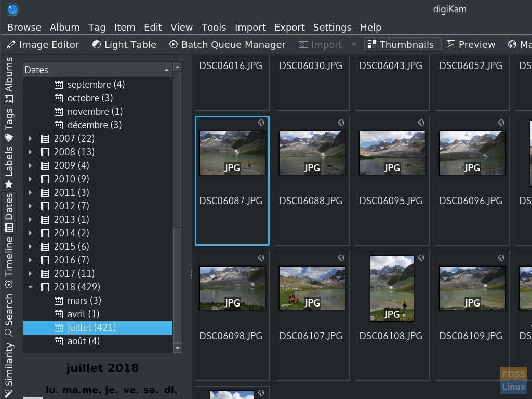
Task: Select thumbnail DSC06088.JPG
Action: click(x=312, y=153)
